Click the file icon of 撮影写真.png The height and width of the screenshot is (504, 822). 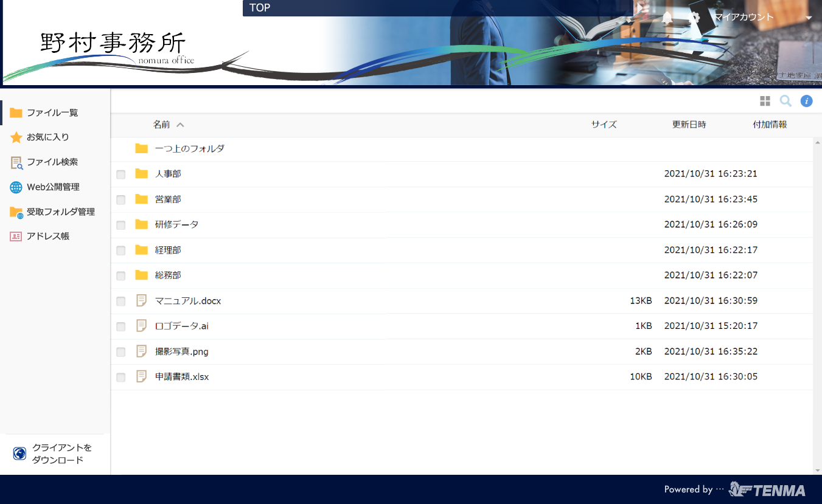click(142, 351)
